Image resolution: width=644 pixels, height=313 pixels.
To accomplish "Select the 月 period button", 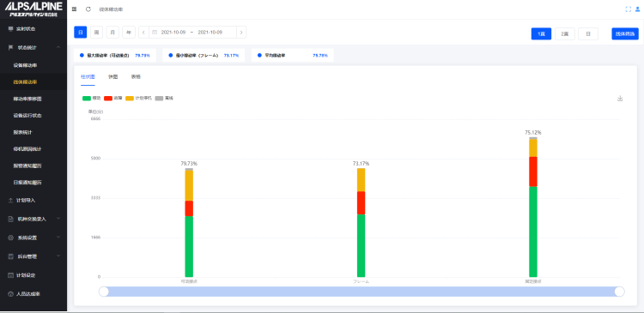I will click(112, 32).
